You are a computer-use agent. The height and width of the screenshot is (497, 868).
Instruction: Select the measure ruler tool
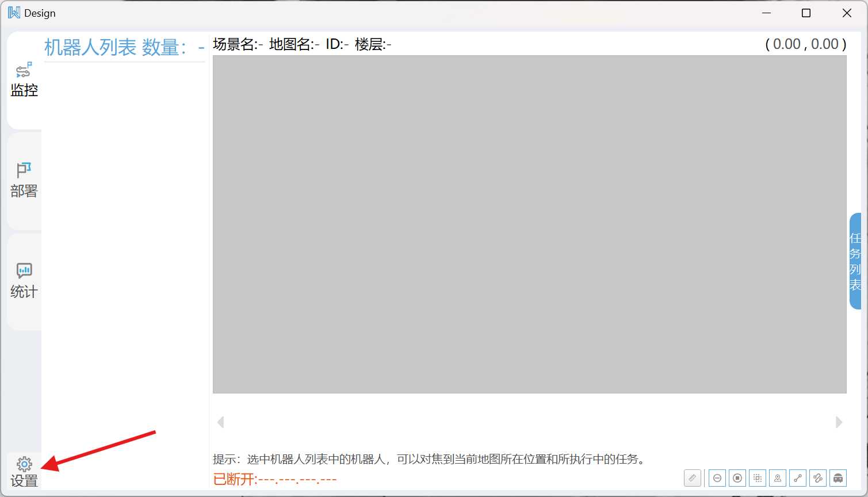(x=692, y=478)
